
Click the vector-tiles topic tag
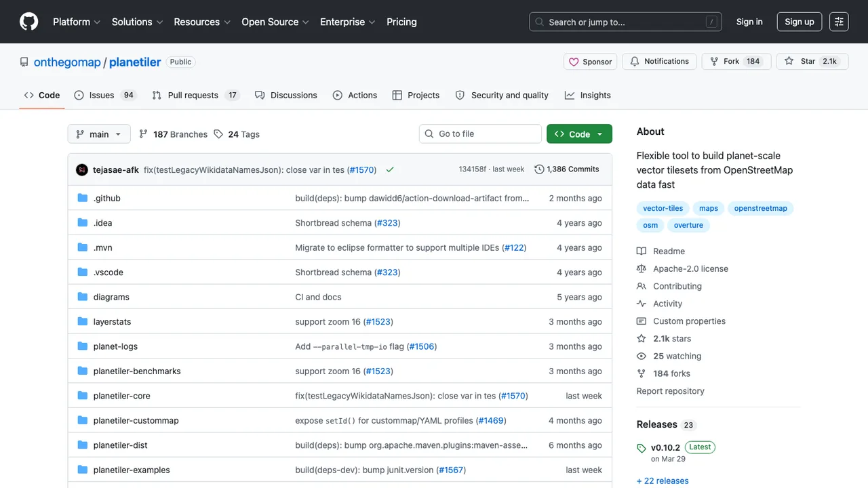coord(663,209)
